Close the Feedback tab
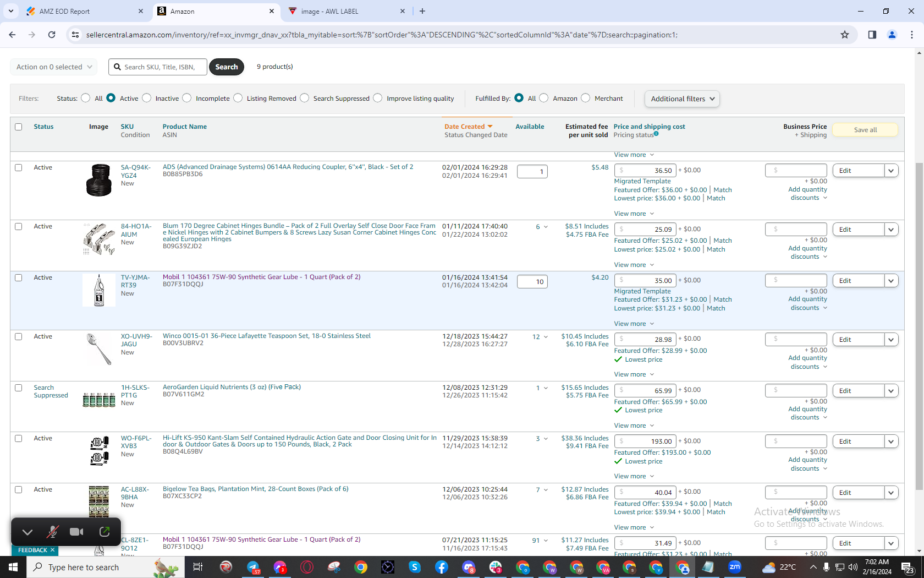 pos(52,550)
